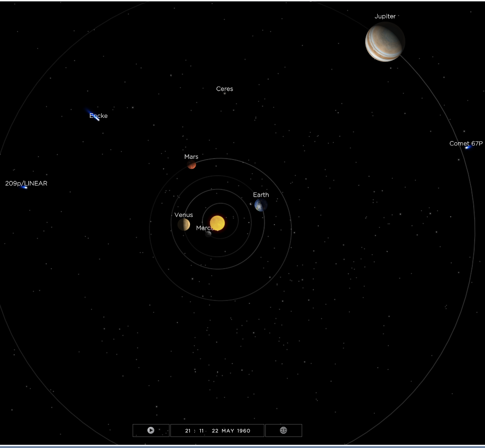The width and height of the screenshot is (485, 448).
Task: Click the 209p/LINEAR comet
Action: tap(24, 187)
